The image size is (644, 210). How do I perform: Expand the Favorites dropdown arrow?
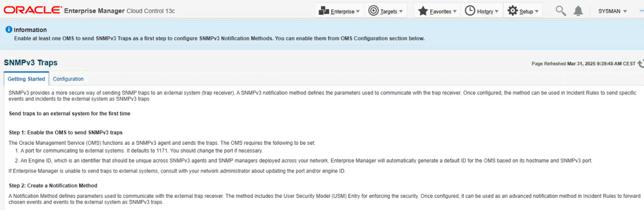tap(455, 11)
